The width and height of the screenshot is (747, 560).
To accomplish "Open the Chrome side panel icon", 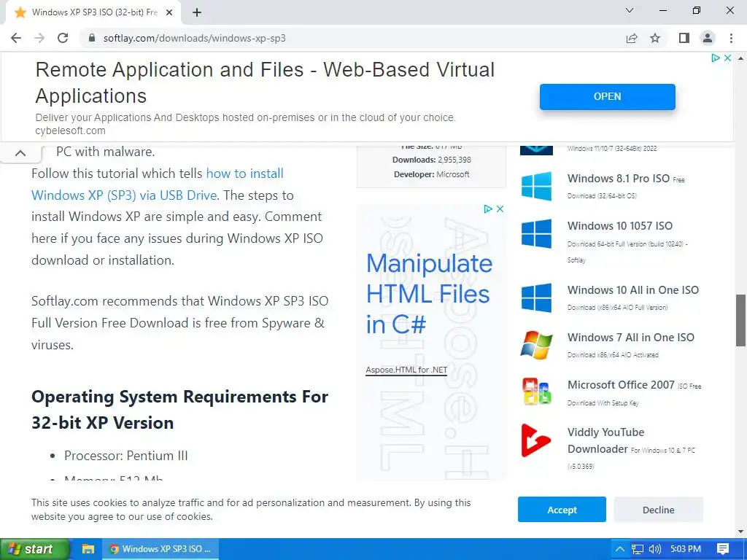I will [684, 38].
